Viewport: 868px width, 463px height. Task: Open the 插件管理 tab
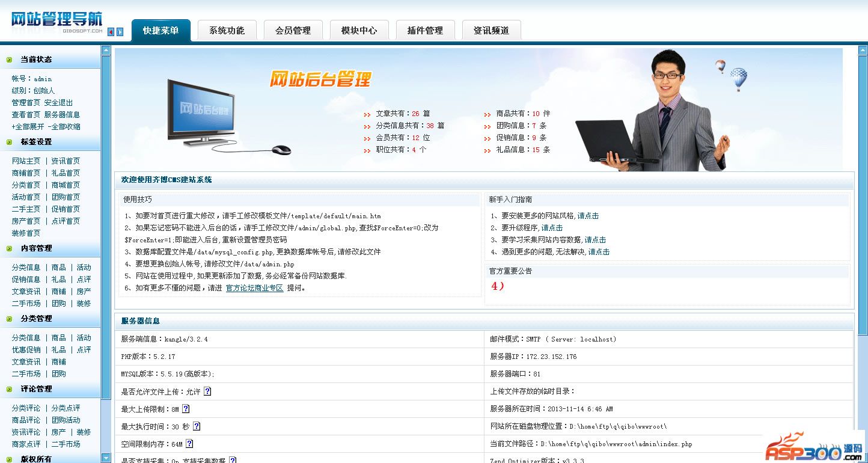coord(425,31)
